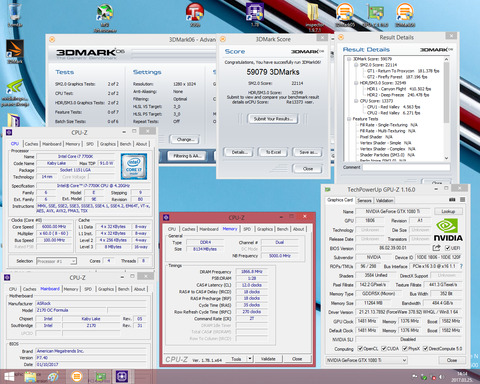Click the Comment field in Result Details
Screen dimensions: 480x384
coord(406,167)
